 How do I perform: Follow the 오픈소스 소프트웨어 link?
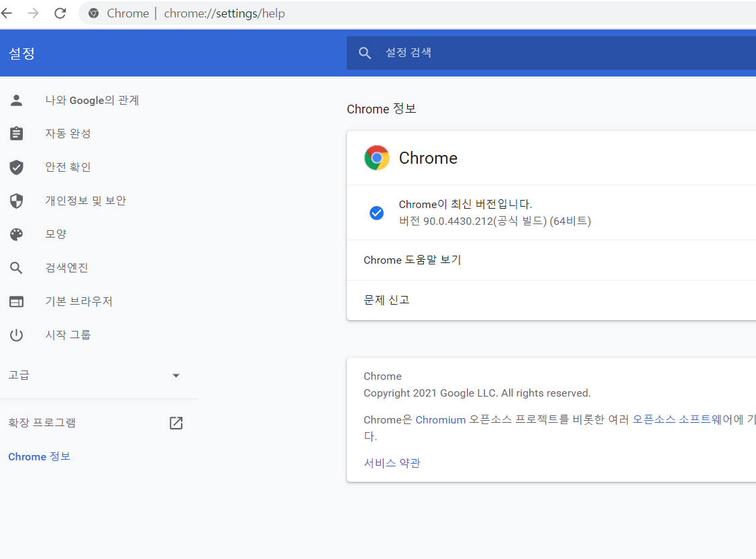point(682,419)
